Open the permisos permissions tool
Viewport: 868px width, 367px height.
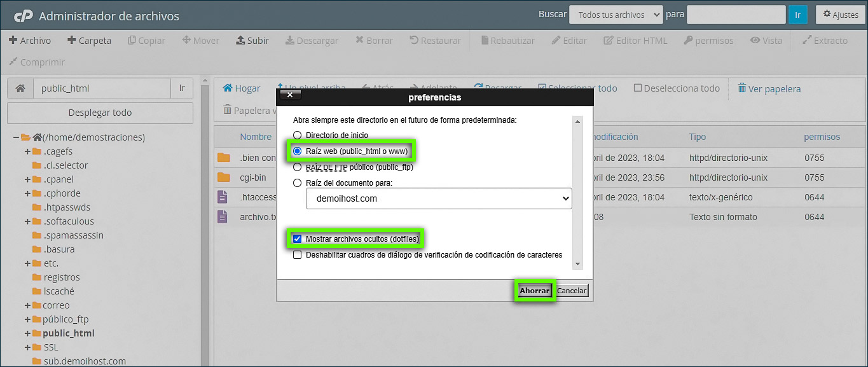708,40
